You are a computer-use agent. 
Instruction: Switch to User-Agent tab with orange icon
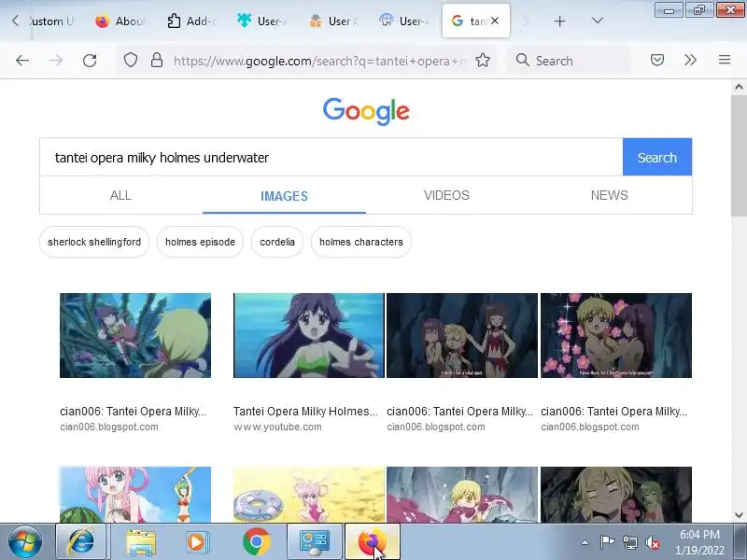[333, 21]
